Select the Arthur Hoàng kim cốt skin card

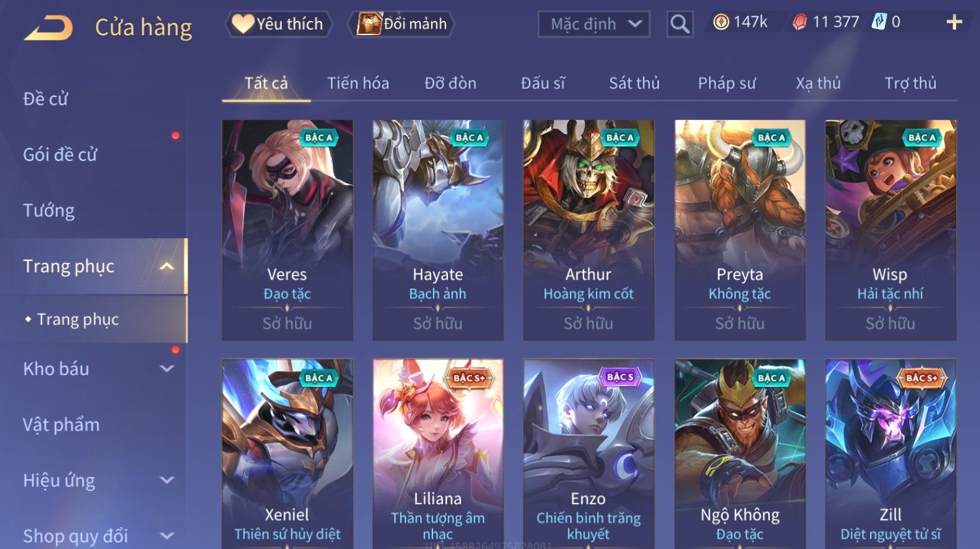(x=589, y=230)
